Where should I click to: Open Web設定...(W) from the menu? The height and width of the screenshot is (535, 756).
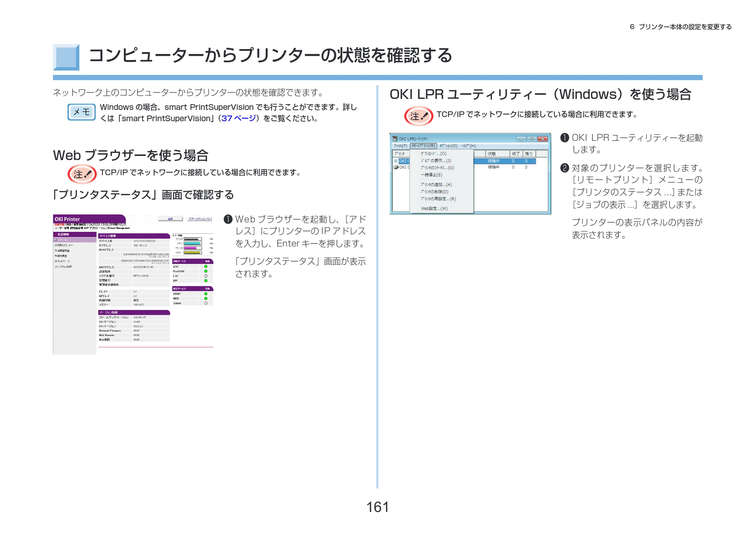pyautogui.click(x=434, y=208)
